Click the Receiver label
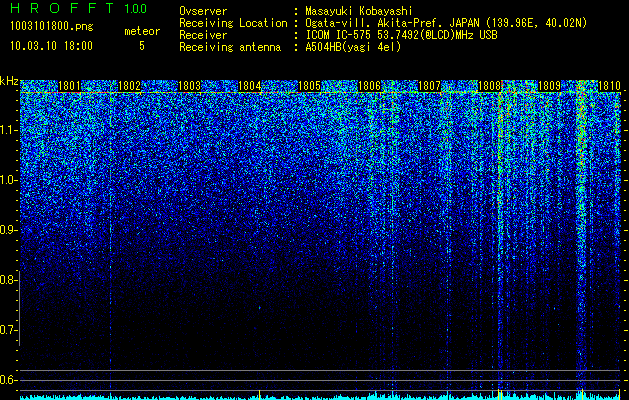 click(203, 35)
